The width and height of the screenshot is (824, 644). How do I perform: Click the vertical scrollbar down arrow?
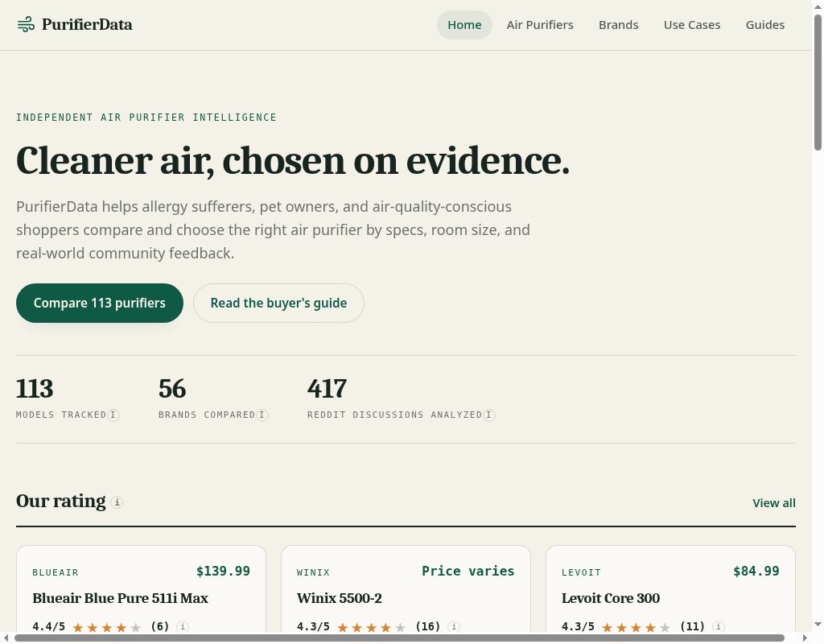[x=818, y=625]
